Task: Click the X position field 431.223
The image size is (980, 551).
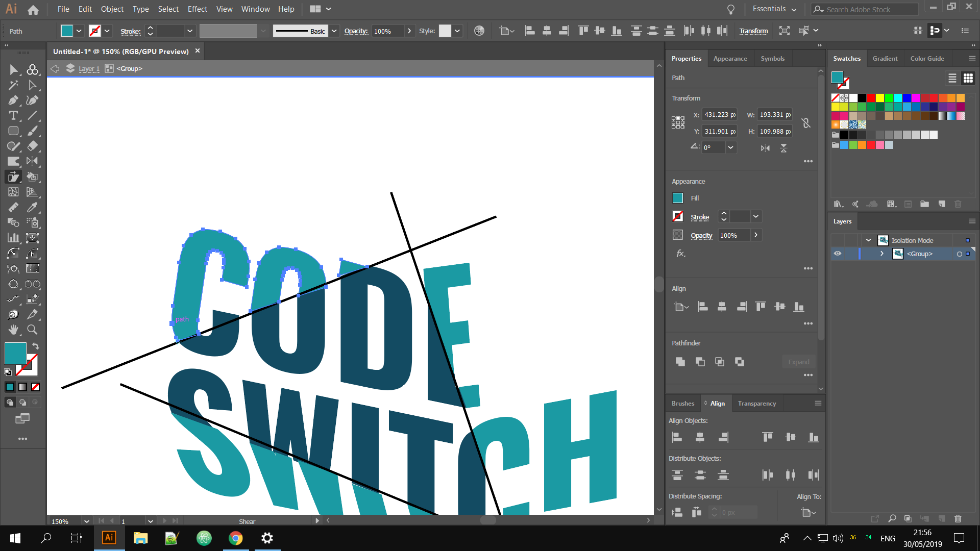Action: (720, 115)
